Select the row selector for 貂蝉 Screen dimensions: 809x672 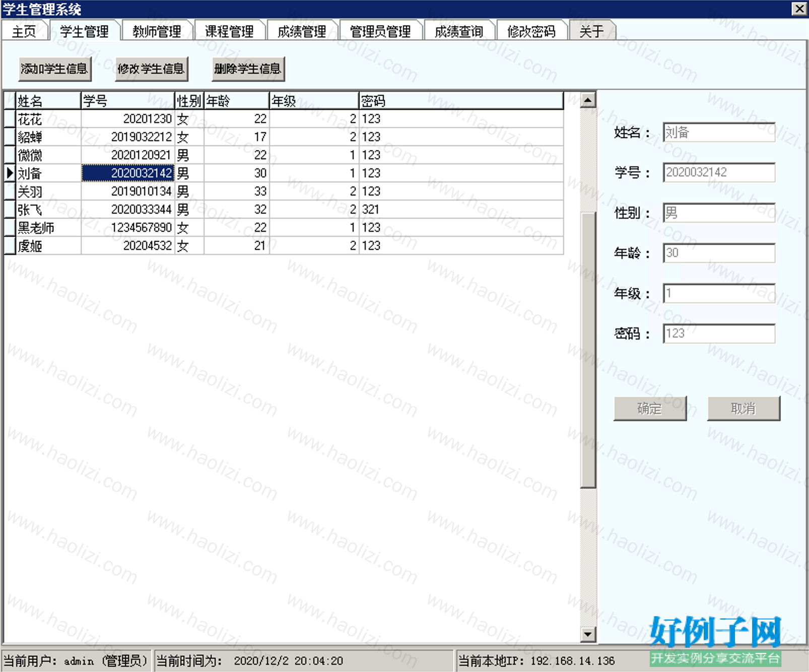tap(10, 137)
